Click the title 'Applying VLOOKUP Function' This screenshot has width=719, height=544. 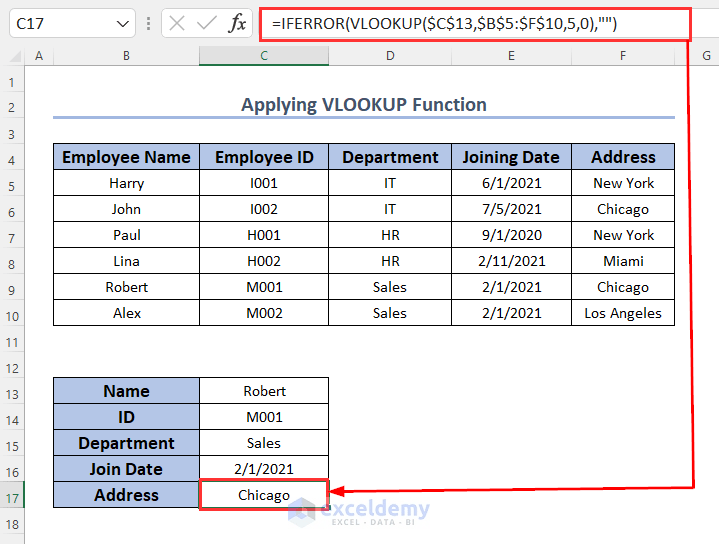[x=364, y=105]
